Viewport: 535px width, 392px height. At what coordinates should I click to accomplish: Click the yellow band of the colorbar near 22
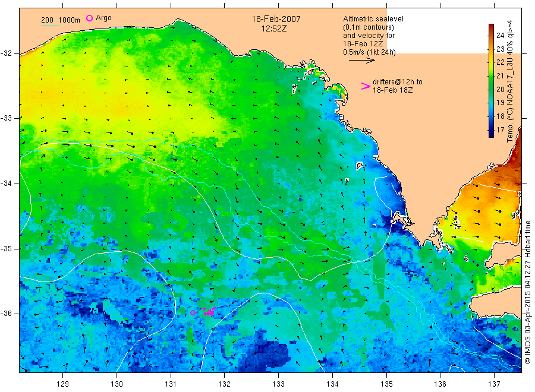coord(492,62)
